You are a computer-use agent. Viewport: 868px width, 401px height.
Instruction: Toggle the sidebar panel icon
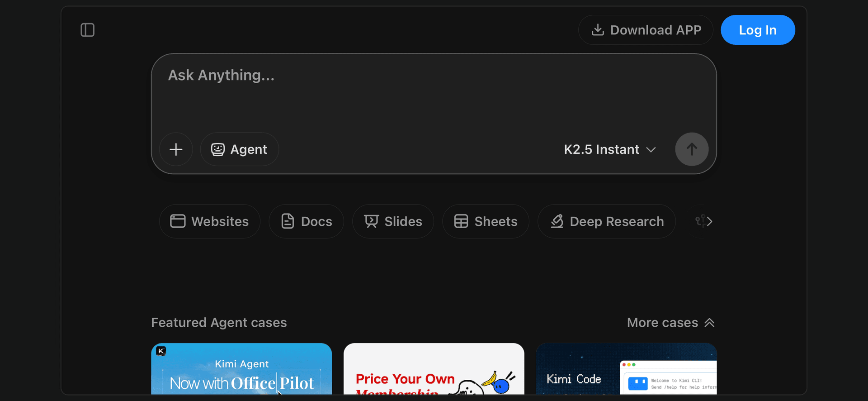point(87,30)
